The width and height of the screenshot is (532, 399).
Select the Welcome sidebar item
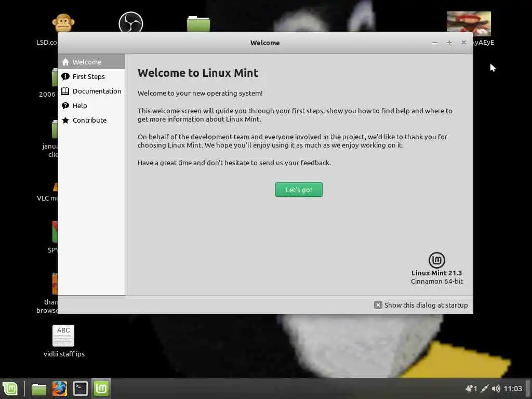91,62
